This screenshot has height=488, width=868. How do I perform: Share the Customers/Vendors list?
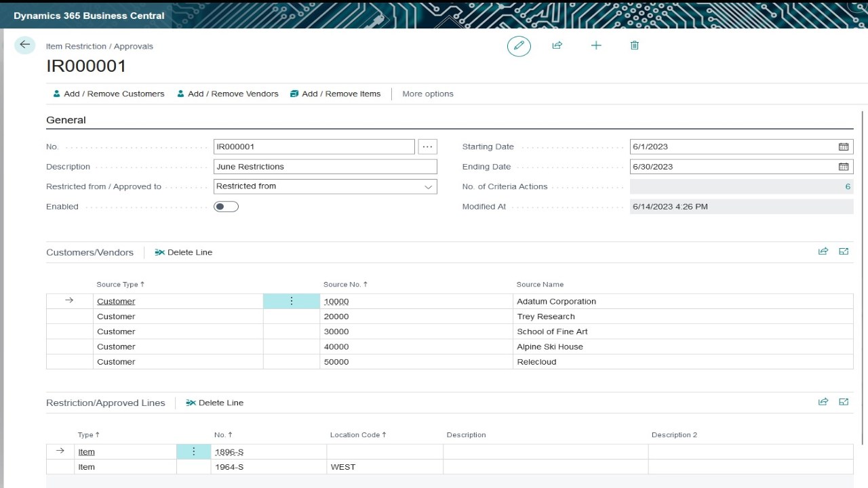(x=823, y=251)
